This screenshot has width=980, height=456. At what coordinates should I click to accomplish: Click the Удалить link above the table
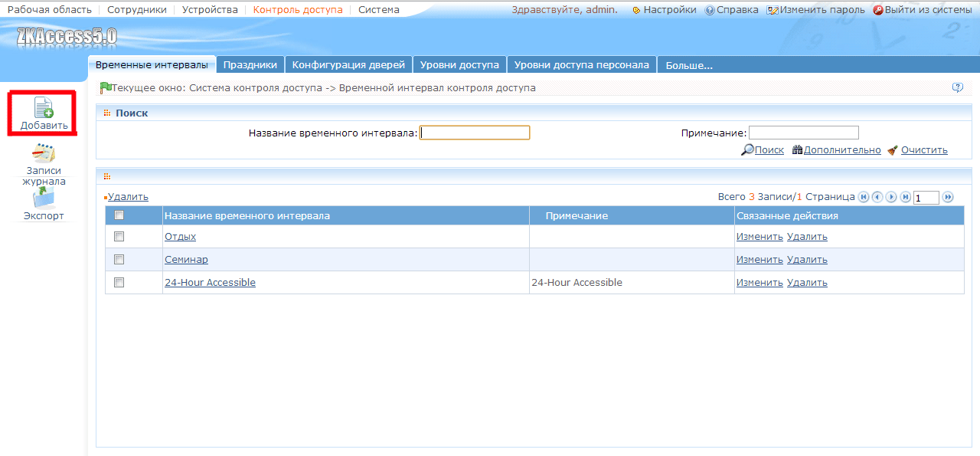point(128,197)
